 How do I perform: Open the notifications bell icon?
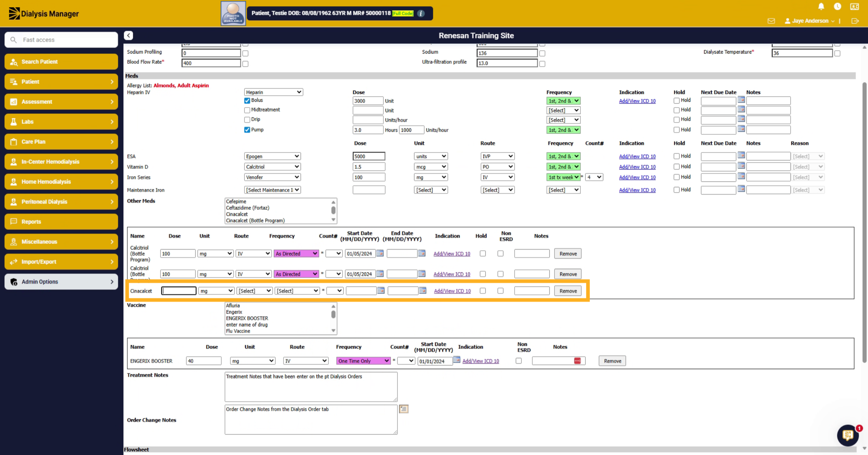pyautogui.click(x=821, y=7)
